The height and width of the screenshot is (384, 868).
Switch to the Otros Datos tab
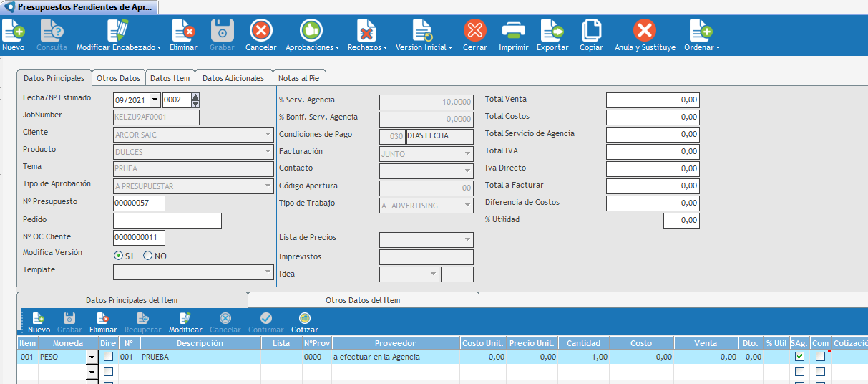click(x=119, y=78)
